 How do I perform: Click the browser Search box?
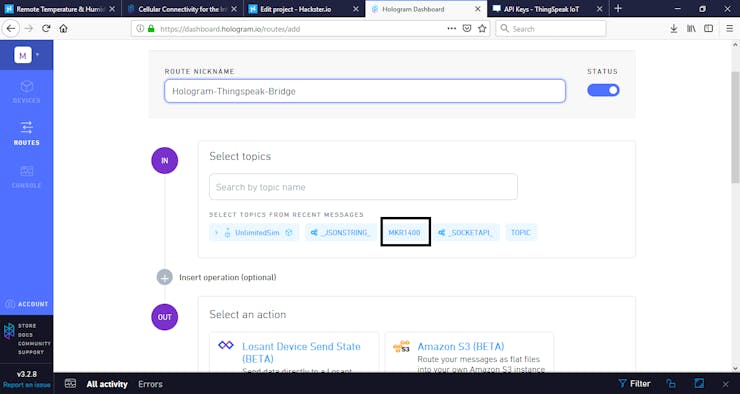click(x=551, y=29)
